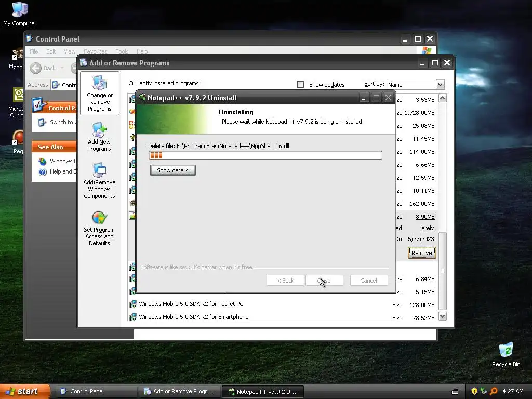Click the Switch to Classic View icon
The height and width of the screenshot is (399, 532).
(42, 122)
